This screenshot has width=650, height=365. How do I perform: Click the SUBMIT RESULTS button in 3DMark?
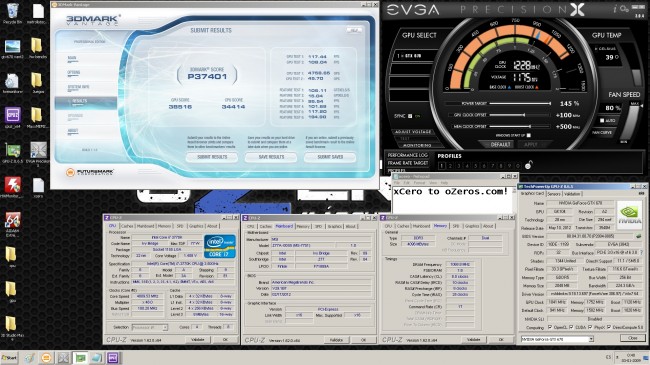click(x=212, y=157)
